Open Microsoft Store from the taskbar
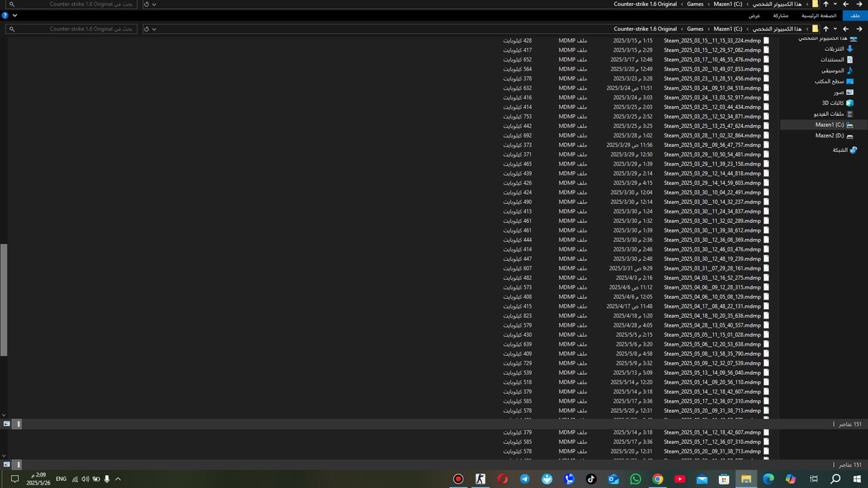This screenshot has width=868, height=488. coord(724,479)
